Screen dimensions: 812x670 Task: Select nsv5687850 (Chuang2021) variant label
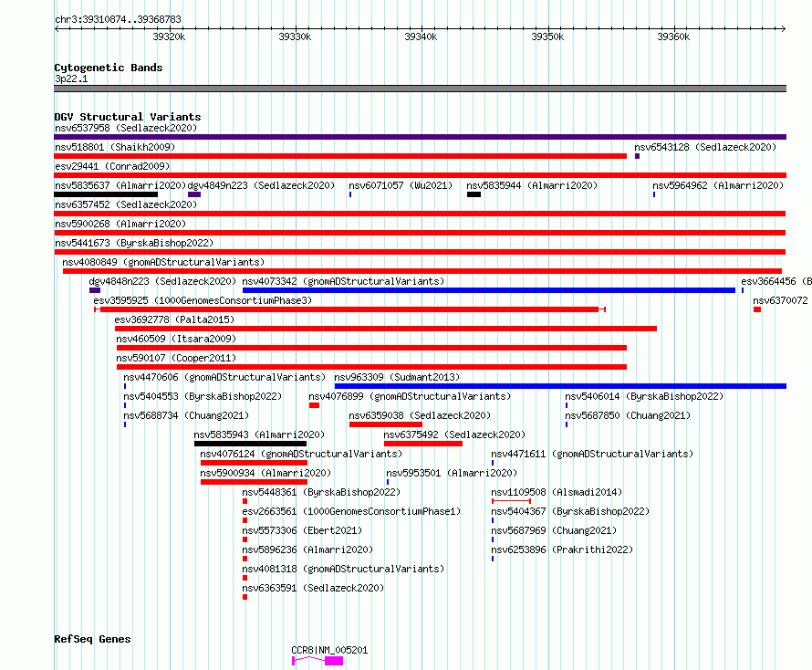point(628,415)
